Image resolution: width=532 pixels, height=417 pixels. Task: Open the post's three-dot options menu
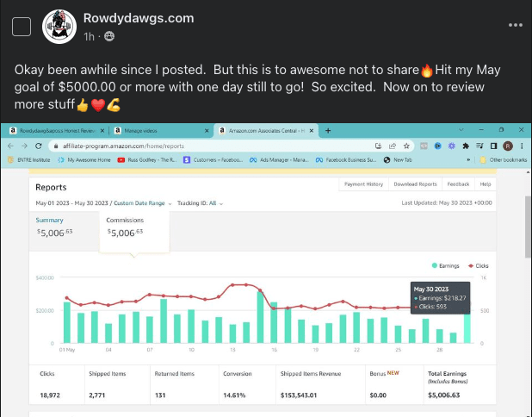pos(515,25)
